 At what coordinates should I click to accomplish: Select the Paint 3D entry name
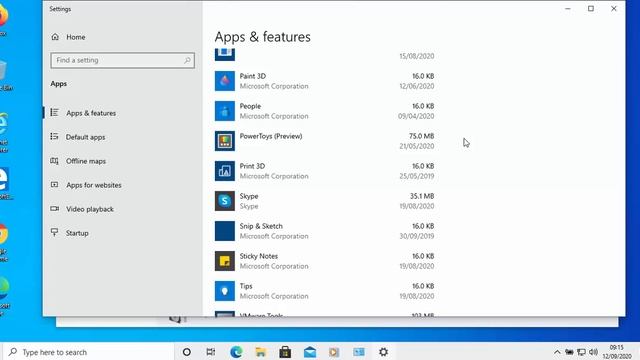pyautogui.click(x=253, y=76)
